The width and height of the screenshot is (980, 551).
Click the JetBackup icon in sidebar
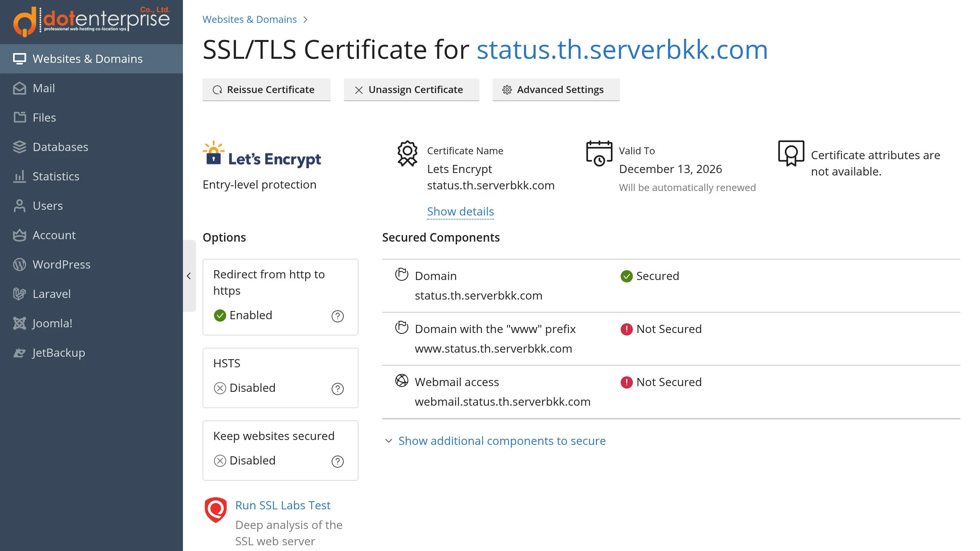(19, 353)
